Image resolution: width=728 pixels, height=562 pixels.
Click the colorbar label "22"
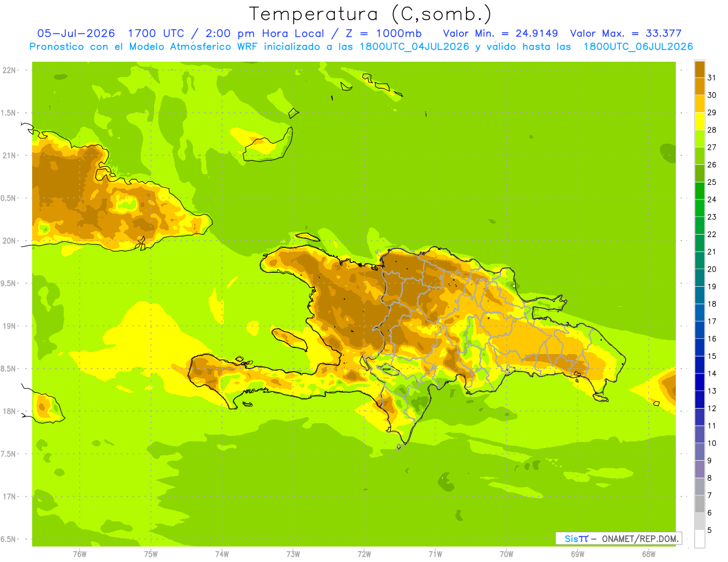point(712,234)
